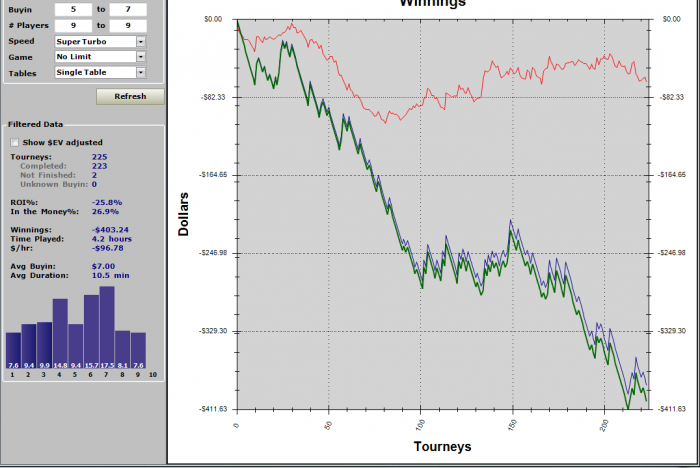This screenshot has height=468, width=700.
Task: Select the 8th place bar labeled 8.1
Action: coord(123,350)
